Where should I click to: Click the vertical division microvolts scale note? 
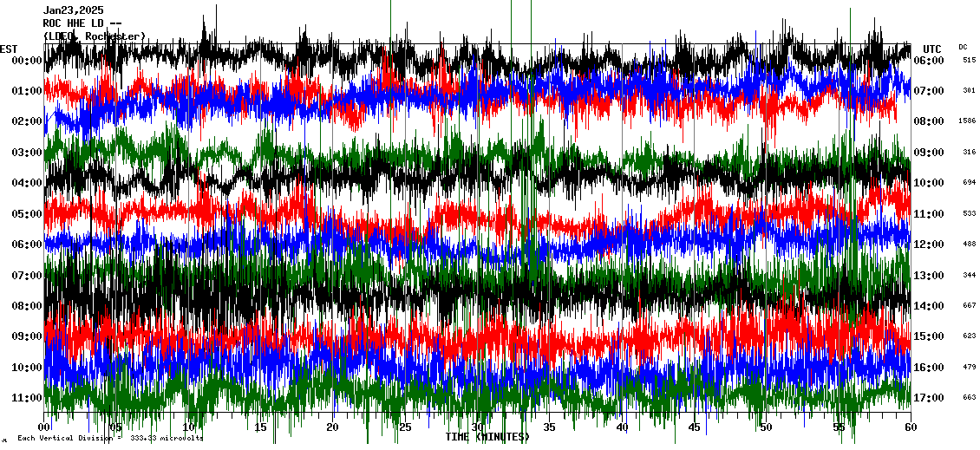point(110,438)
